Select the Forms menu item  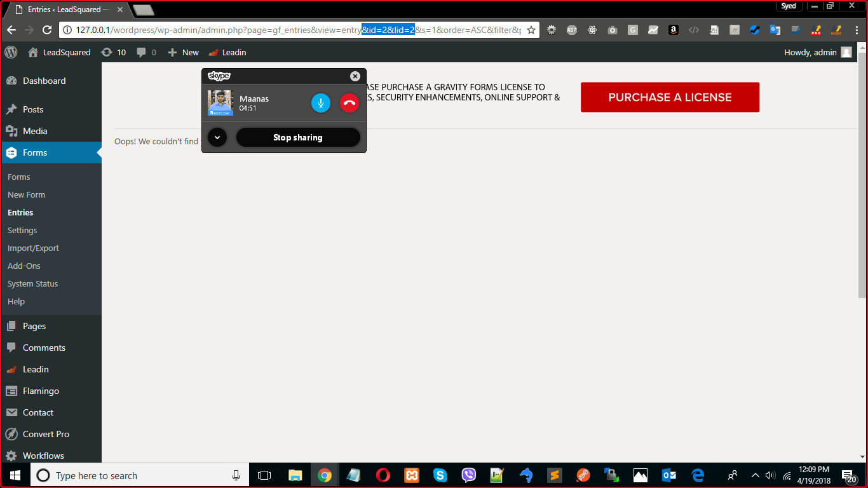pyautogui.click(x=51, y=152)
